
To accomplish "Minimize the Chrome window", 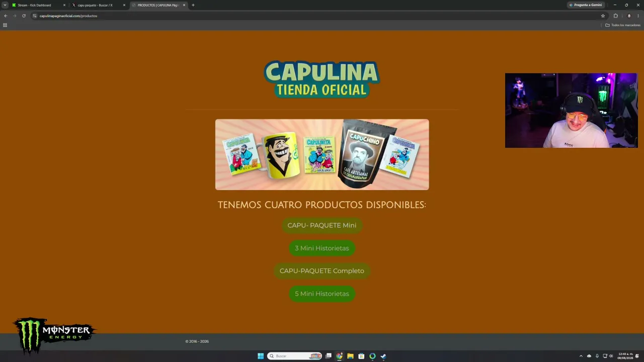I will coord(615,5).
